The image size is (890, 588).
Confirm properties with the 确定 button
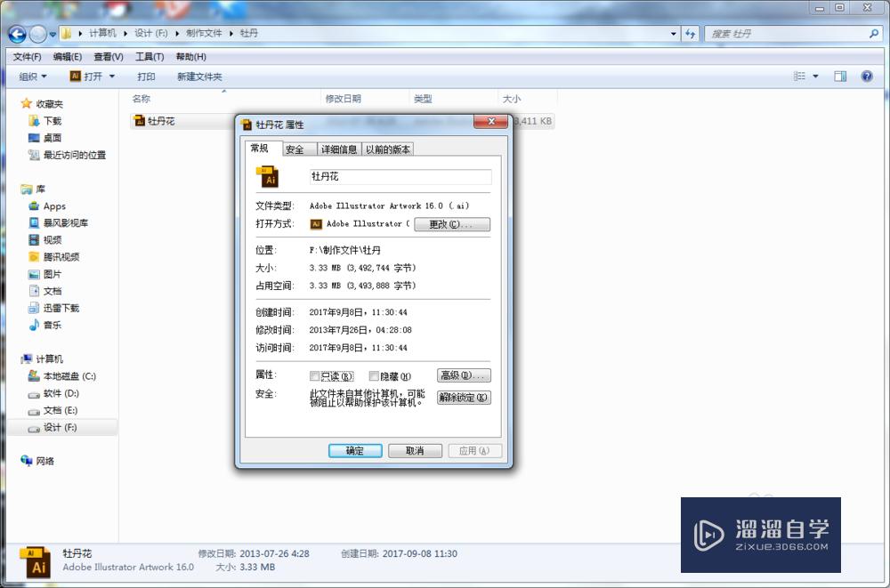[x=355, y=450]
